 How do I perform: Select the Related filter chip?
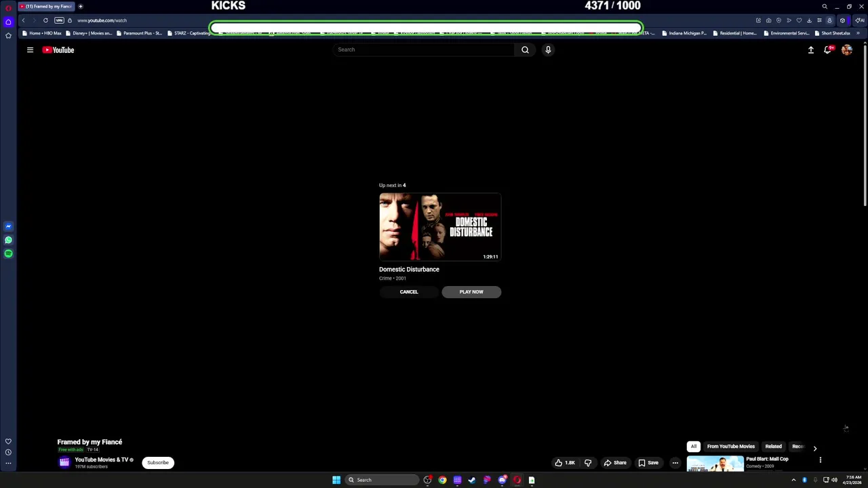[x=773, y=447]
